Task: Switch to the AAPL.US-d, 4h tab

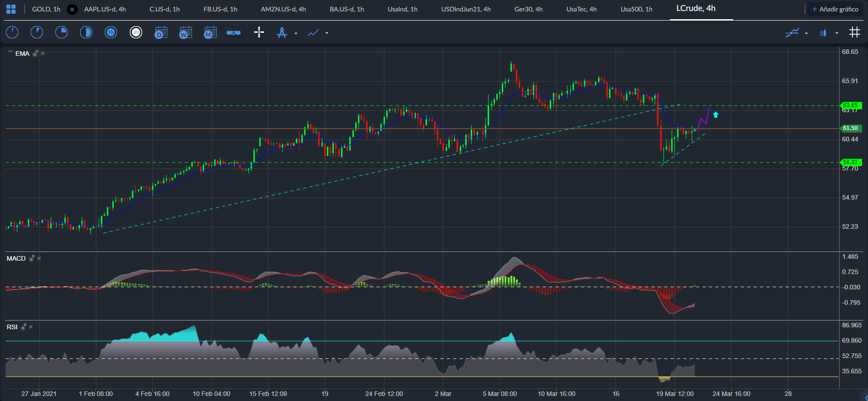Action: click(x=105, y=9)
